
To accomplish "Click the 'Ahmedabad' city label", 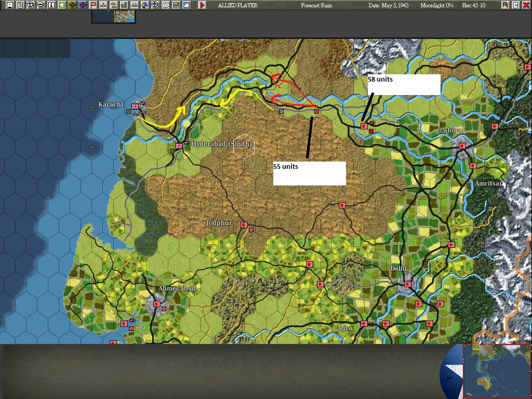I will click(x=177, y=288).
